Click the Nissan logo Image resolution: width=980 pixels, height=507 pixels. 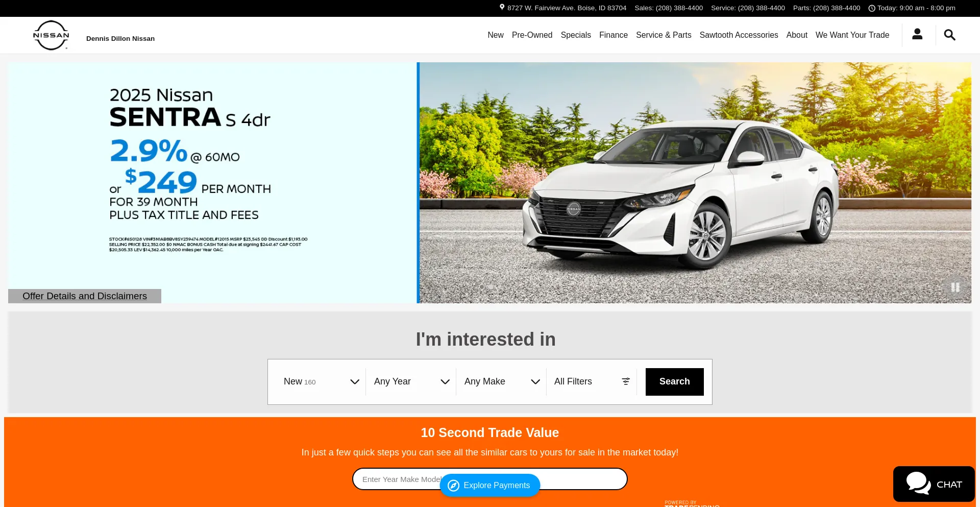click(x=51, y=35)
